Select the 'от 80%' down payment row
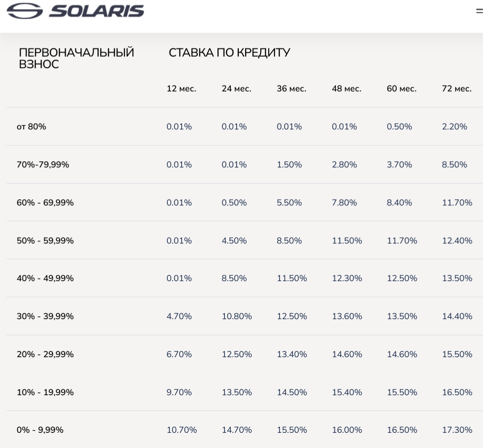483x448 pixels. [31, 127]
